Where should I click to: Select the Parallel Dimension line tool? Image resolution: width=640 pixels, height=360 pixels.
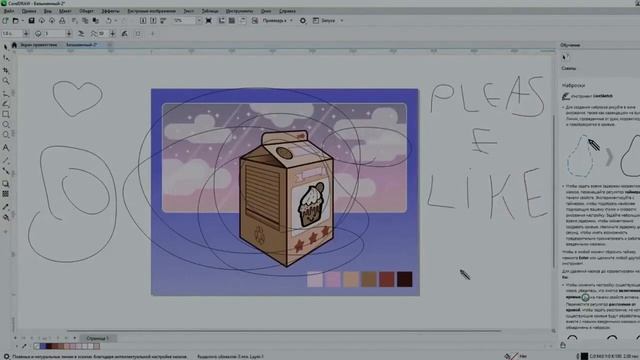pos(5,160)
